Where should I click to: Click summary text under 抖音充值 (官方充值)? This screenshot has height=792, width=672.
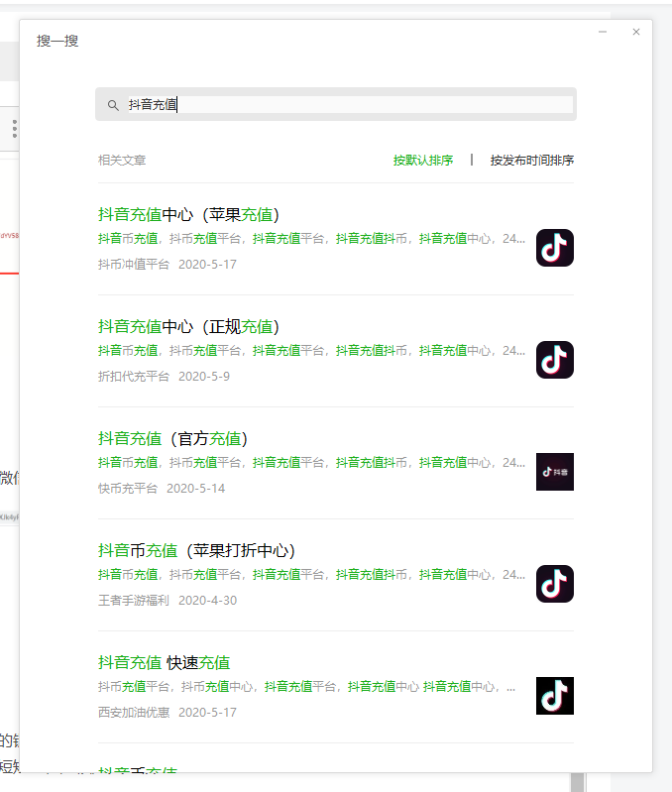(311, 463)
